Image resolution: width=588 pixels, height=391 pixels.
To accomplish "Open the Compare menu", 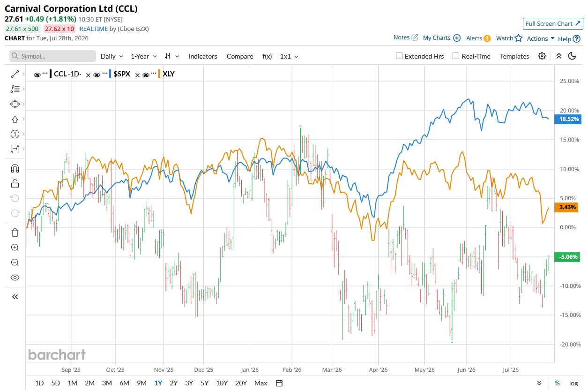I will [x=240, y=56].
